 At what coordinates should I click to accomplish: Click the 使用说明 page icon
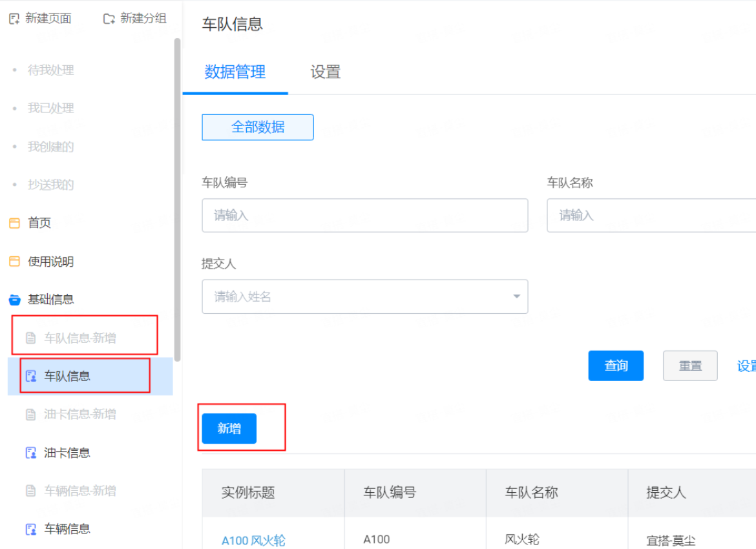pyautogui.click(x=14, y=261)
